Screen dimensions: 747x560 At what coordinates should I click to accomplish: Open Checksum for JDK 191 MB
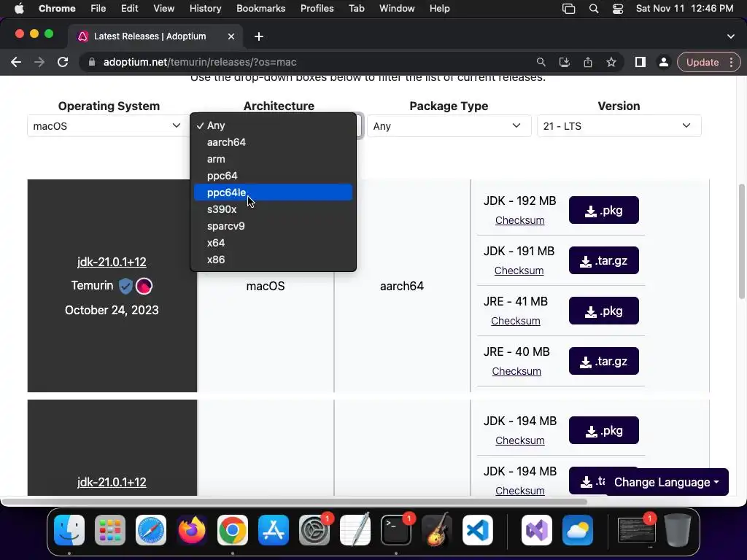click(519, 271)
